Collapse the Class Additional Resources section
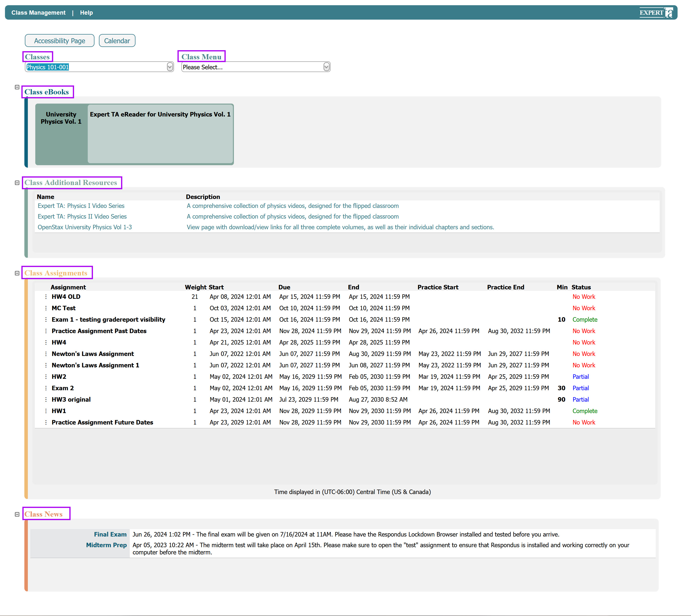The height and width of the screenshot is (616, 691). [17, 183]
